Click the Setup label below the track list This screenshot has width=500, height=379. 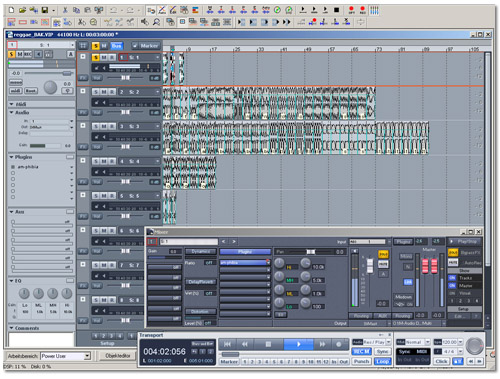(107, 343)
